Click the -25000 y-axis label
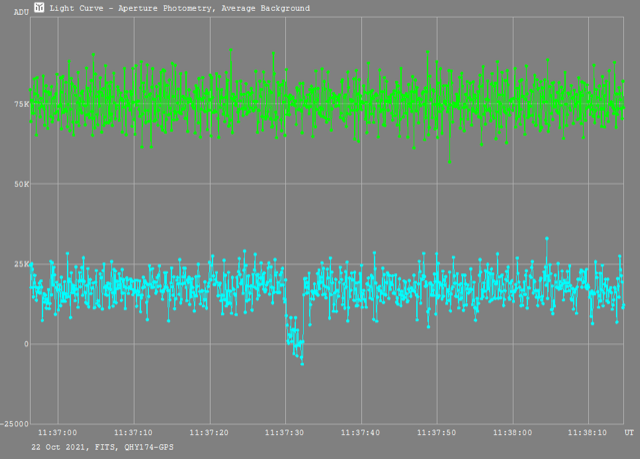This screenshot has height=459, width=640. pyautogui.click(x=15, y=424)
